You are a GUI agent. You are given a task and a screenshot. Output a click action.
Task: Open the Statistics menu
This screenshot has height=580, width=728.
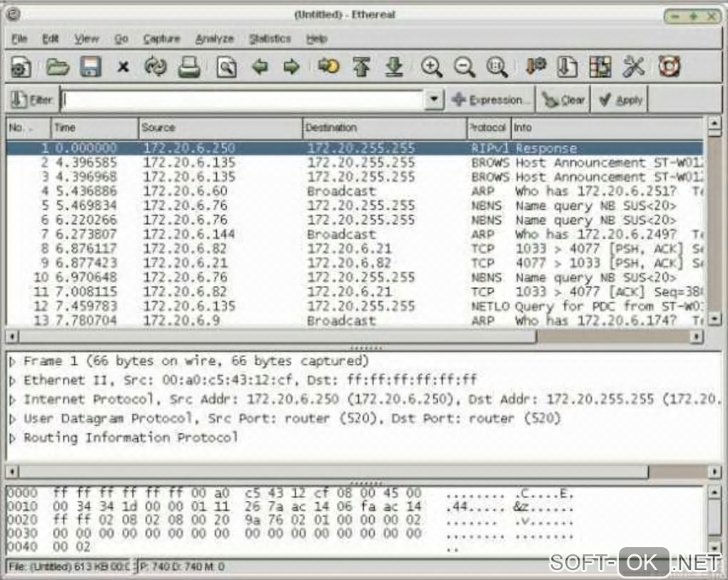click(x=270, y=39)
